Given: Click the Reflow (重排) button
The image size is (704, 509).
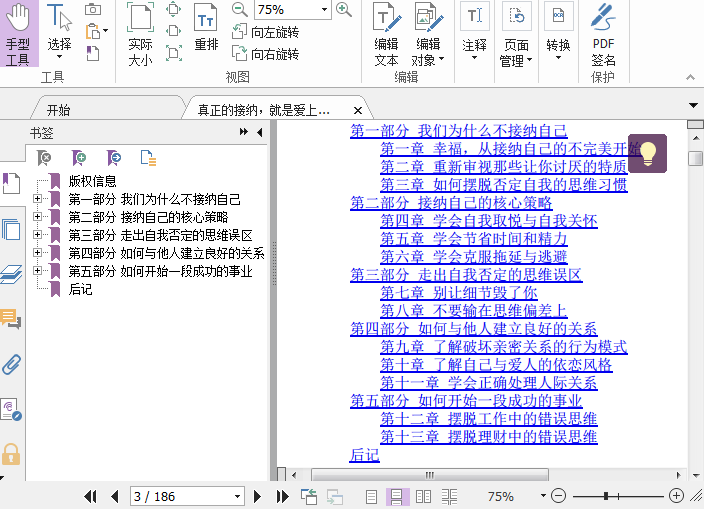Looking at the screenshot, I should click(x=206, y=28).
